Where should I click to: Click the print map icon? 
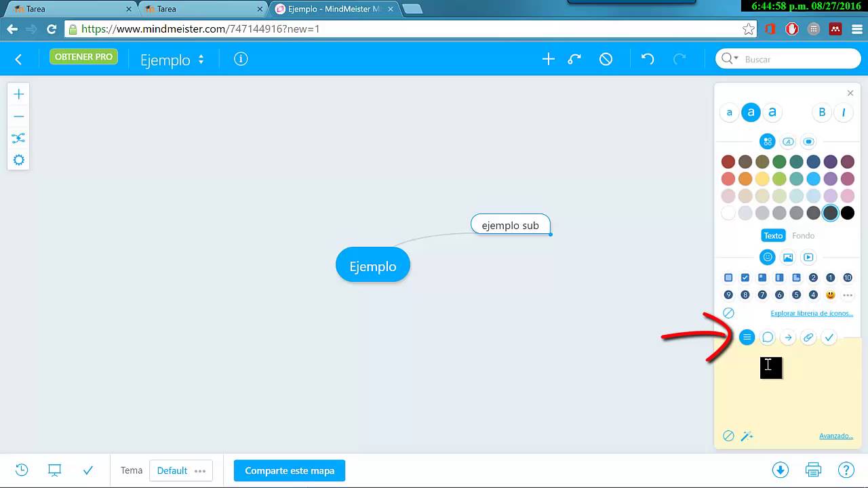[813, 470]
